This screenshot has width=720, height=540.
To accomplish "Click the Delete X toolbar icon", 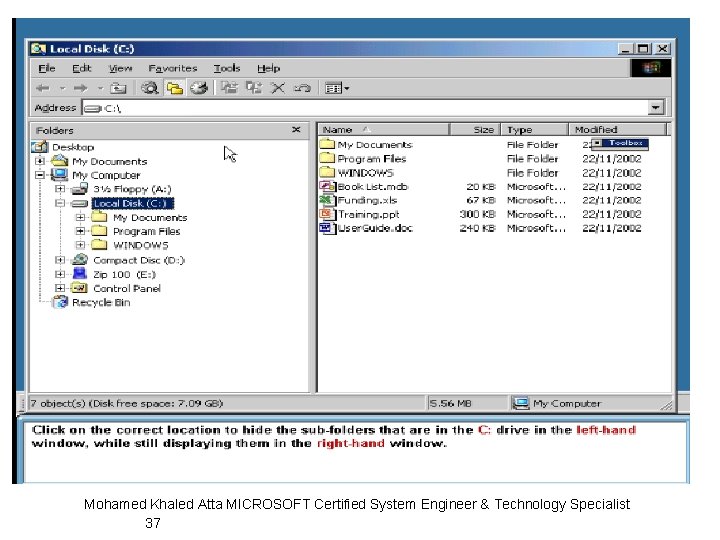I will click(278, 88).
